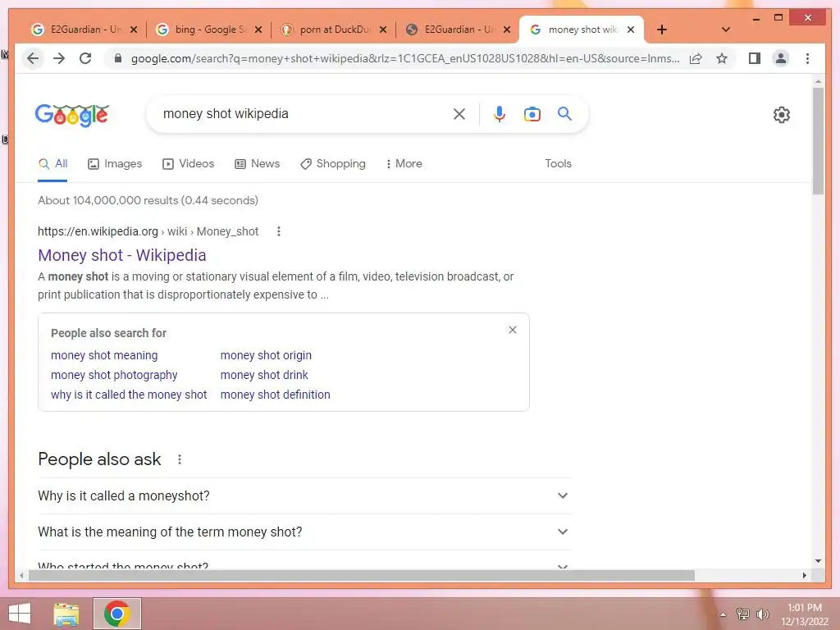Expand the Who started the money shot question
Screen dimensions: 840x630
point(304,561)
